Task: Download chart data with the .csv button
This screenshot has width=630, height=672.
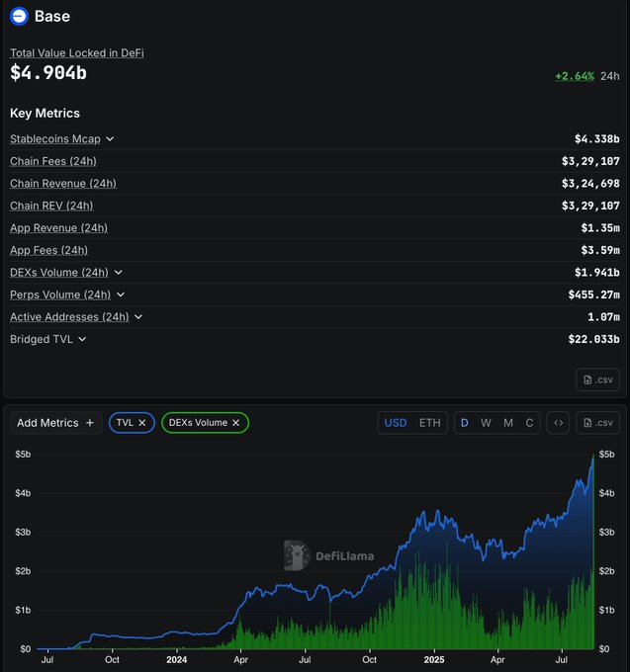Action: point(597,423)
